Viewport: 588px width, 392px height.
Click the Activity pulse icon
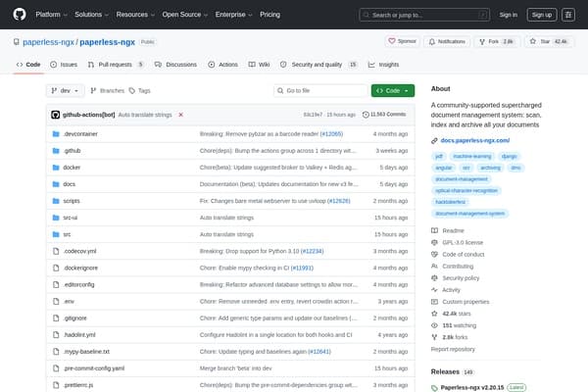click(434, 290)
